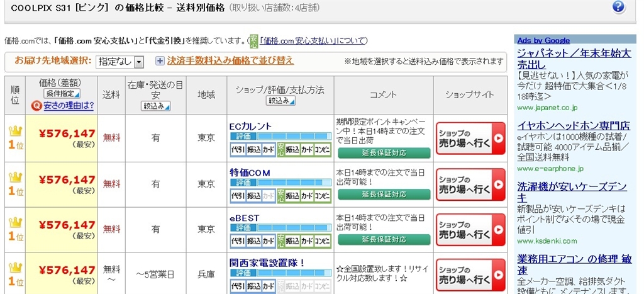Screen dimensions: 644x294
Task: Open 条件指定 filter in the price column header
Action: coord(62,93)
